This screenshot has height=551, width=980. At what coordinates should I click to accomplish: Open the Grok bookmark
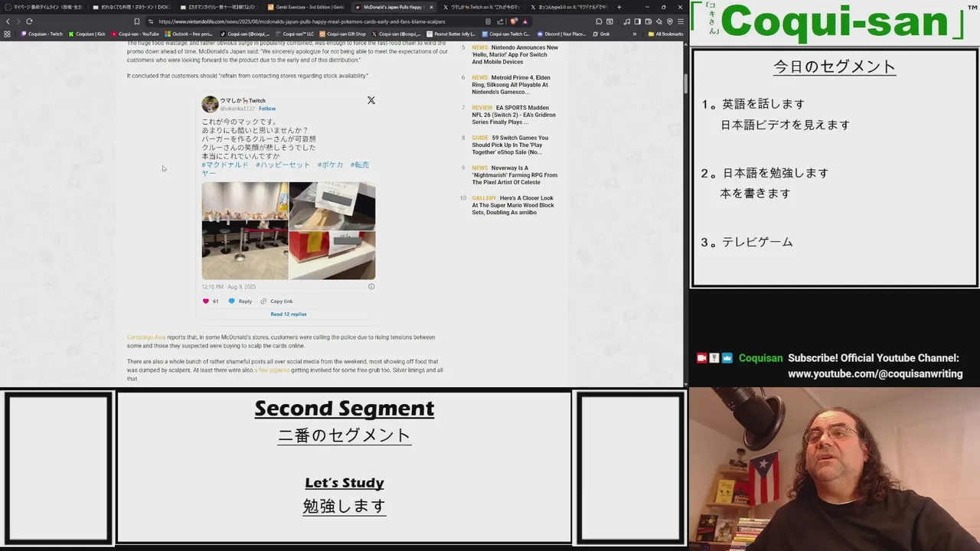coord(602,34)
